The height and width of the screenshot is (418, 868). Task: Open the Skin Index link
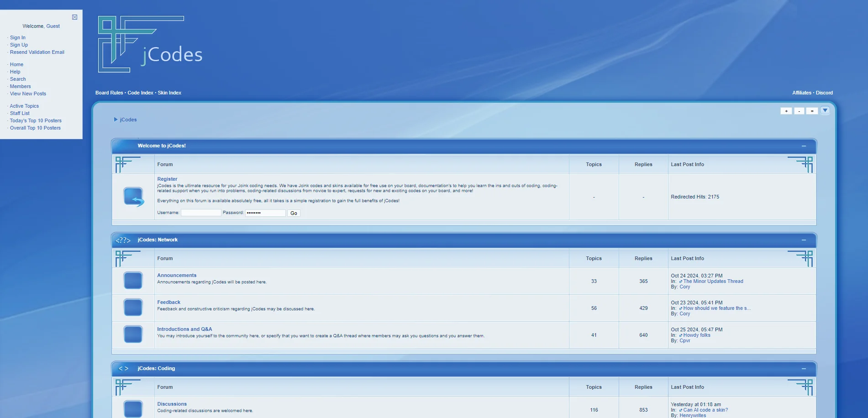(x=169, y=93)
